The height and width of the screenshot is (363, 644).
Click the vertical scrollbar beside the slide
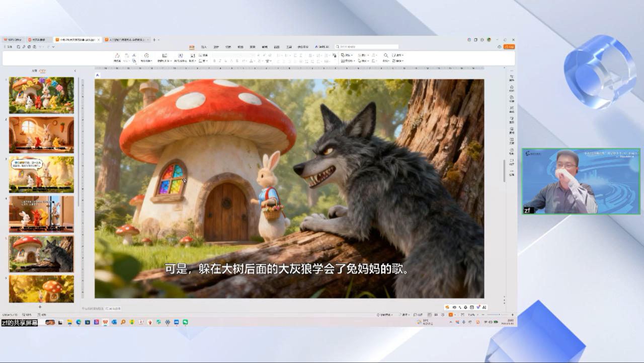pyautogui.click(x=504, y=171)
